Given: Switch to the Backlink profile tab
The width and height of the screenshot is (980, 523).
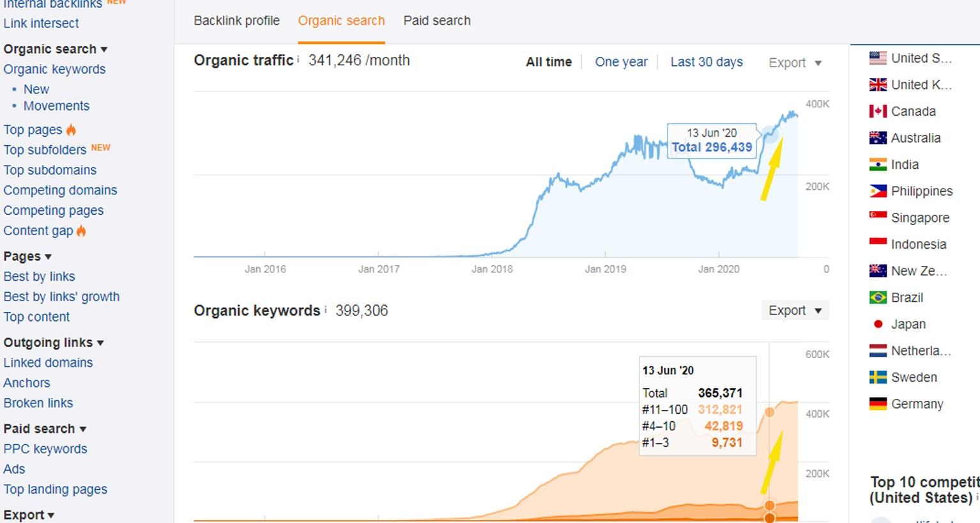Looking at the screenshot, I should pos(236,20).
